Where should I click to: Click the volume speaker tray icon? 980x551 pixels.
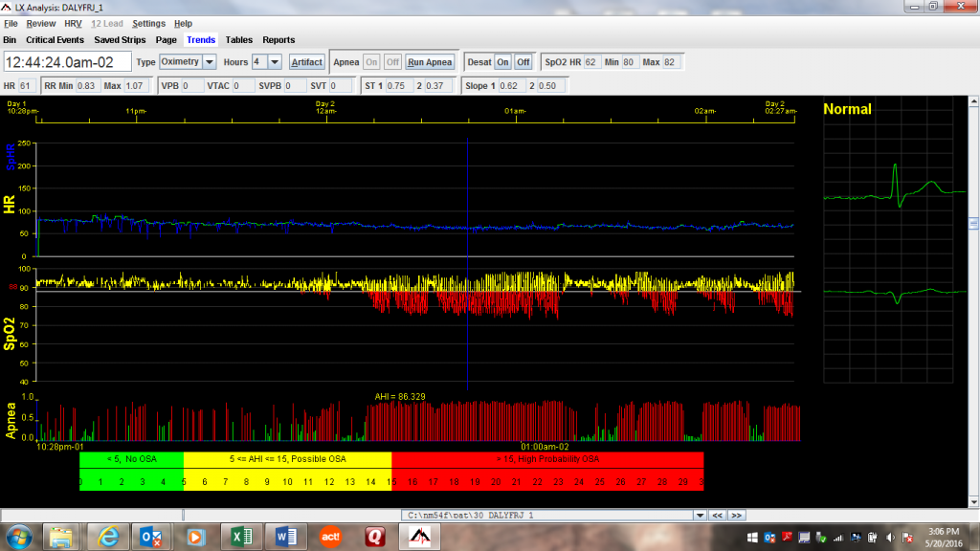[890, 538]
